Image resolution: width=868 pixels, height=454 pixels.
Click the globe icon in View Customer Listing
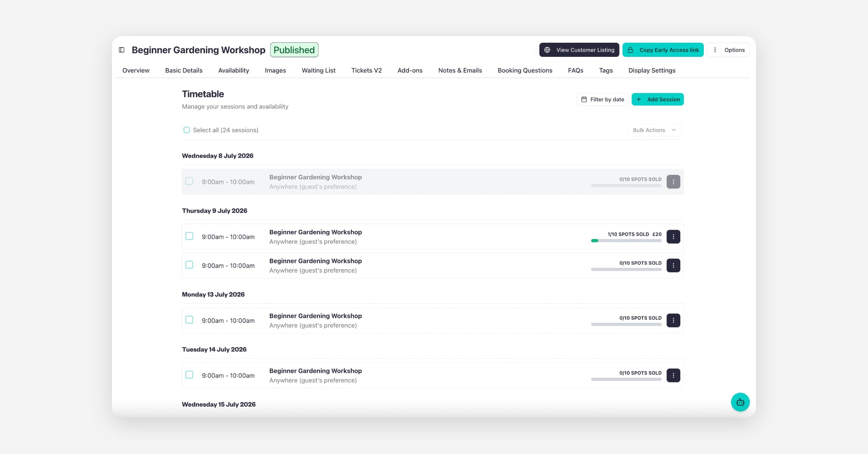547,50
